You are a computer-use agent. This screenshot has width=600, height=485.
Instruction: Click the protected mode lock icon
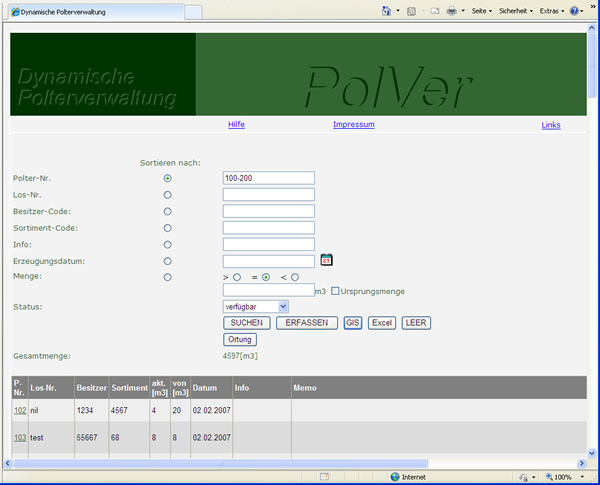[523, 477]
